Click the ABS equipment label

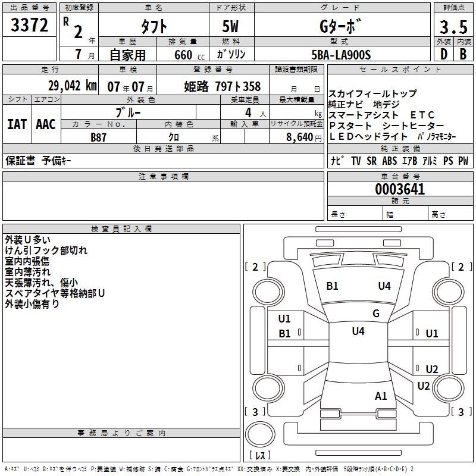point(390,161)
